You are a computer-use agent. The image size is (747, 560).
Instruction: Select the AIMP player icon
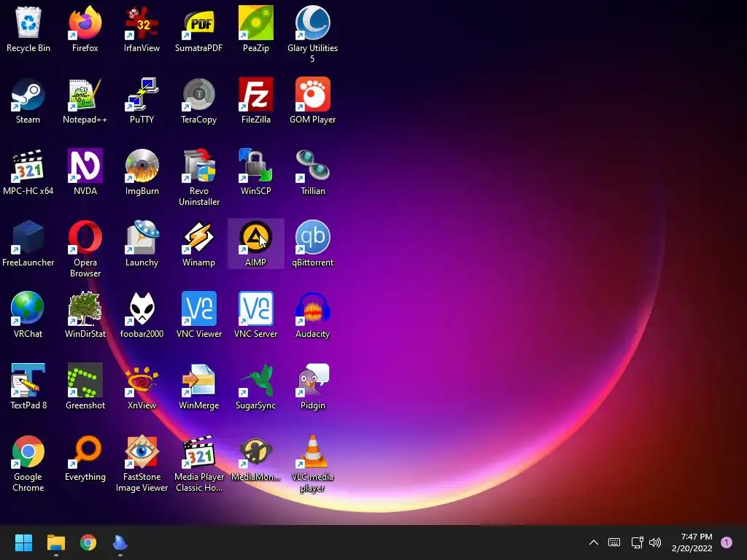[256, 237]
